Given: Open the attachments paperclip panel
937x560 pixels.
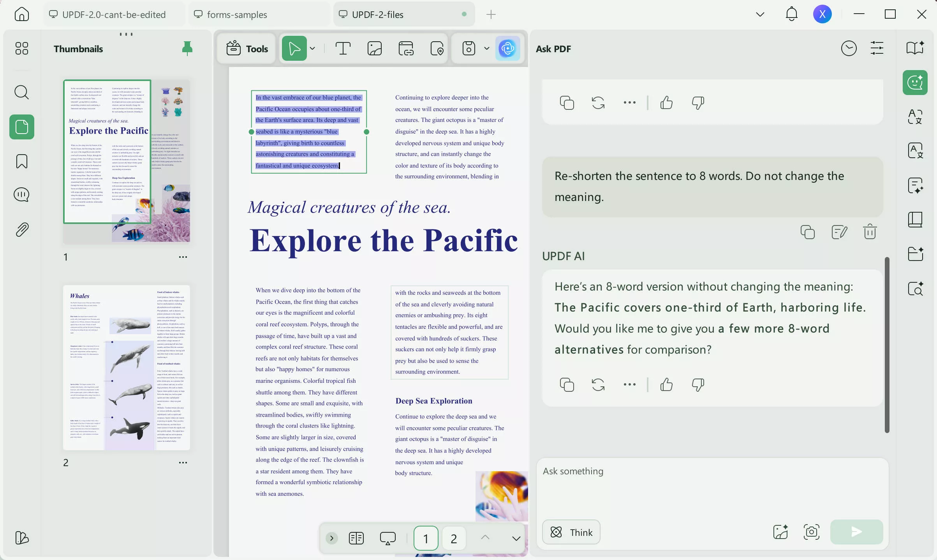Looking at the screenshot, I should (21, 230).
